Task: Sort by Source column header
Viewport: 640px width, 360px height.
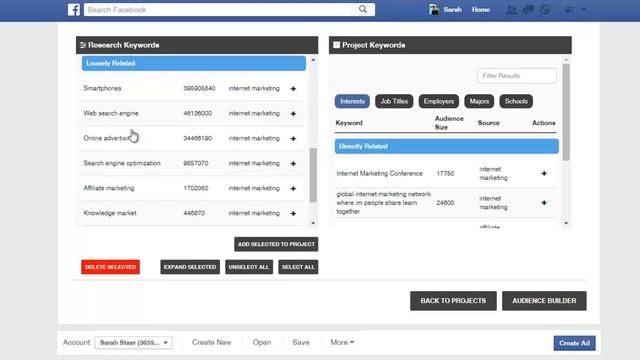Action: [489, 123]
